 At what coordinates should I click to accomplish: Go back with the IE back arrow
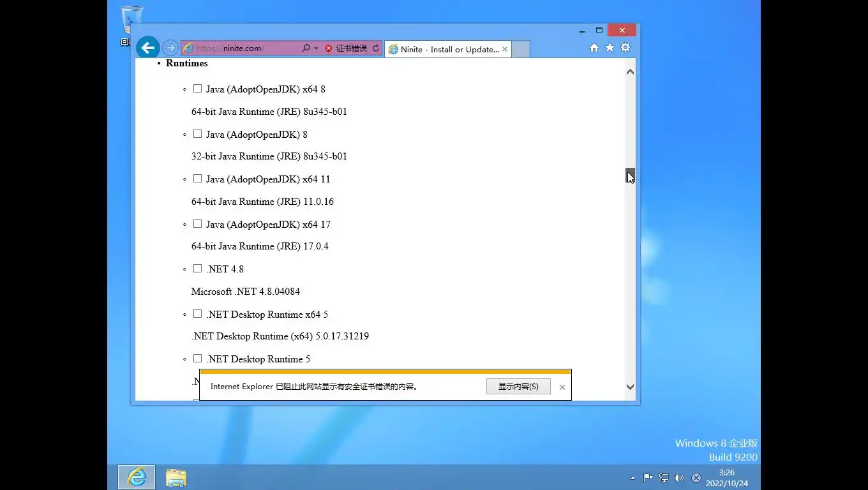147,47
